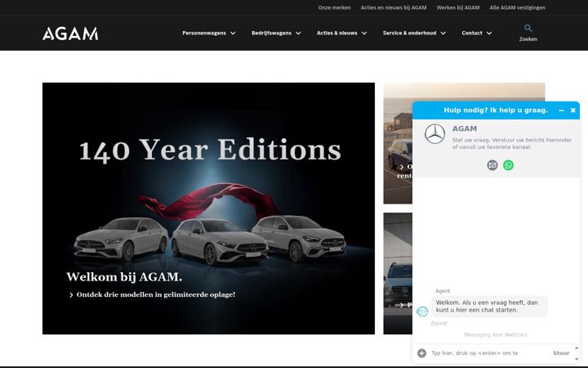The width and height of the screenshot is (588, 368).
Task: Focus the chat message input field
Action: pos(488,353)
